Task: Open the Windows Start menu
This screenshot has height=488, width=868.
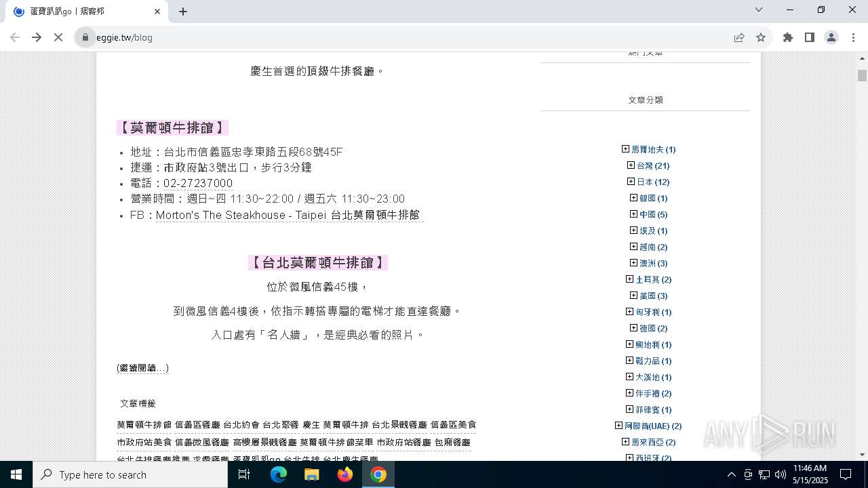Action: [16, 474]
